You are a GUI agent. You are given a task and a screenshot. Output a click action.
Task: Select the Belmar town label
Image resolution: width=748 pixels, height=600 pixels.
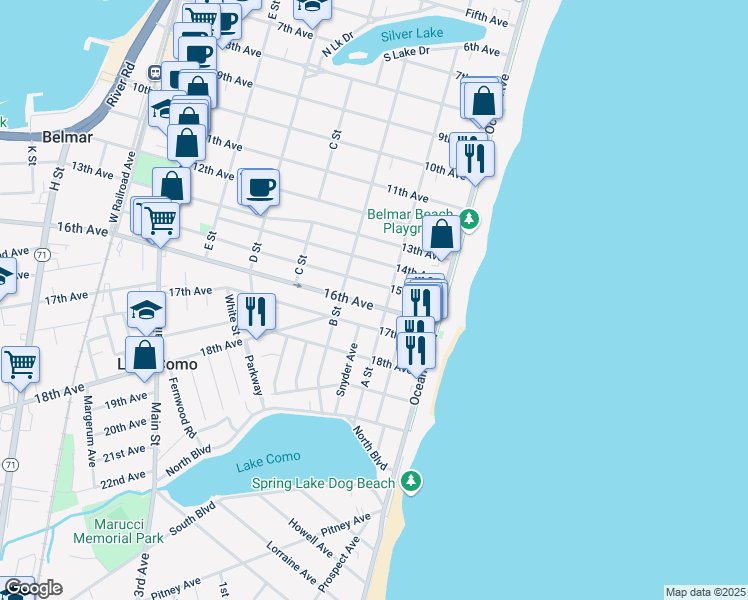pyautogui.click(x=67, y=137)
